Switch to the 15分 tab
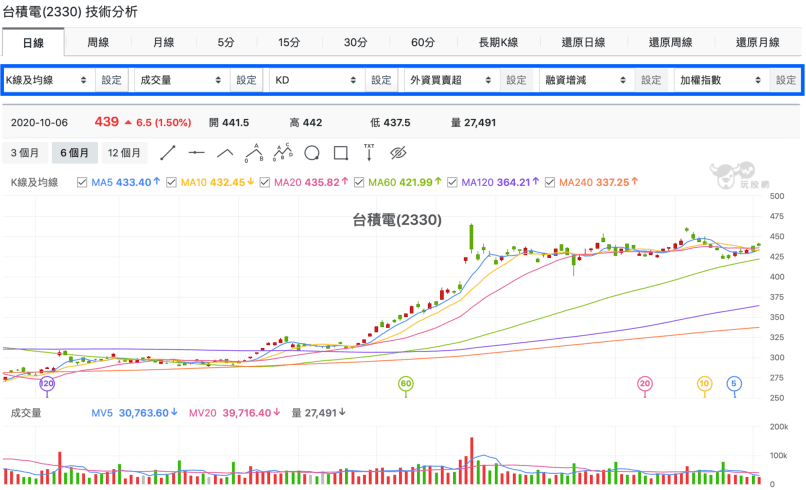Screen dimensions: 806x490 click(289, 42)
